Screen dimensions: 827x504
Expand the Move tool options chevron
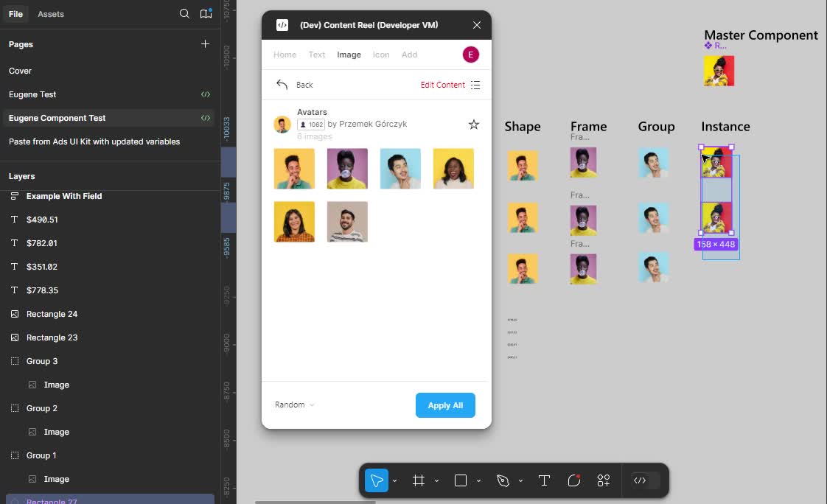click(x=394, y=480)
